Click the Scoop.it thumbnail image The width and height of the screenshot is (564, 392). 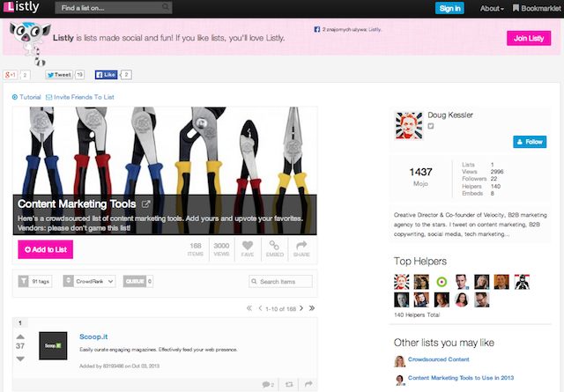pyautogui.click(x=53, y=345)
